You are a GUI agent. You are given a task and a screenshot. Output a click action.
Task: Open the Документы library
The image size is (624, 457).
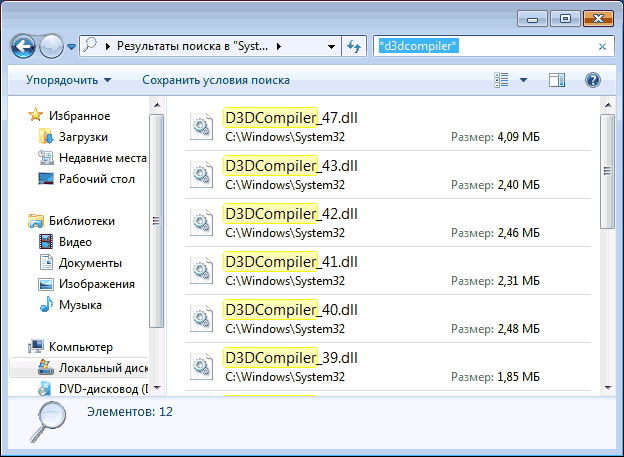[90, 263]
